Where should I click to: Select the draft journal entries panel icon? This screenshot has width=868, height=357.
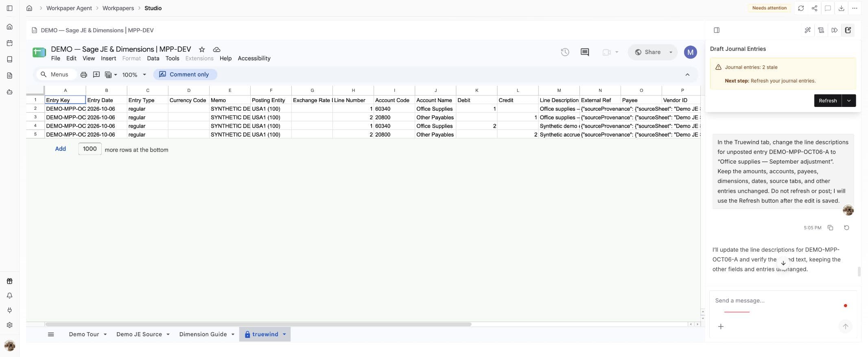pyautogui.click(x=848, y=30)
